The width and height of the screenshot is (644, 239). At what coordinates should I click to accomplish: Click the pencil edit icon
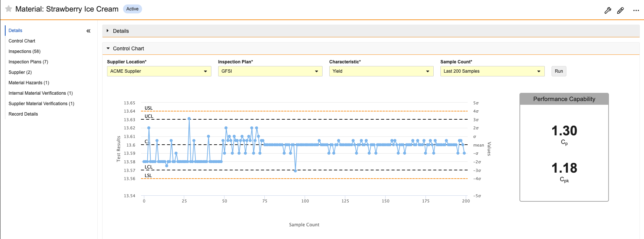pos(621,10)
